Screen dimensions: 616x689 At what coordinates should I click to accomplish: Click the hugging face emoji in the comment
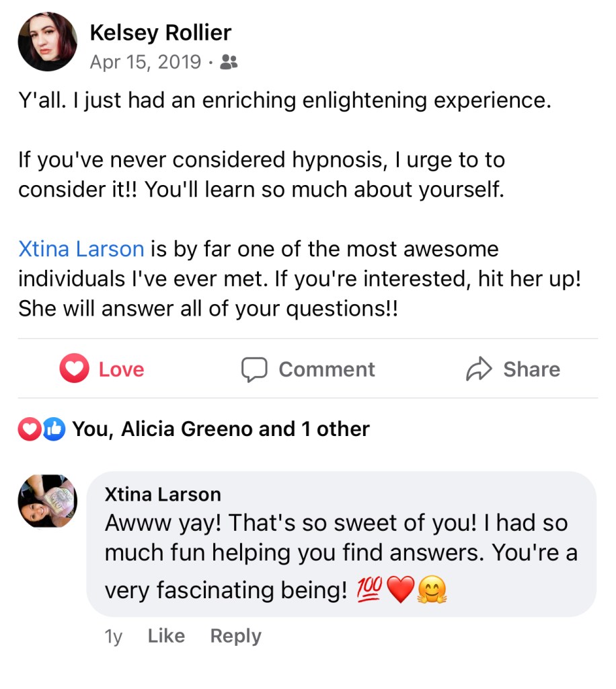[x=432, y=591]
